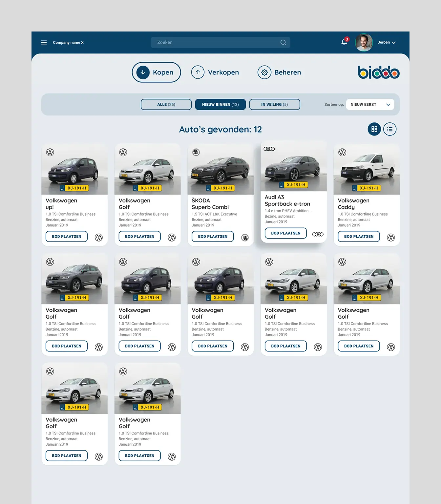
Task: Click Audi rings icon atop A3 card
Action: [269, 149]
